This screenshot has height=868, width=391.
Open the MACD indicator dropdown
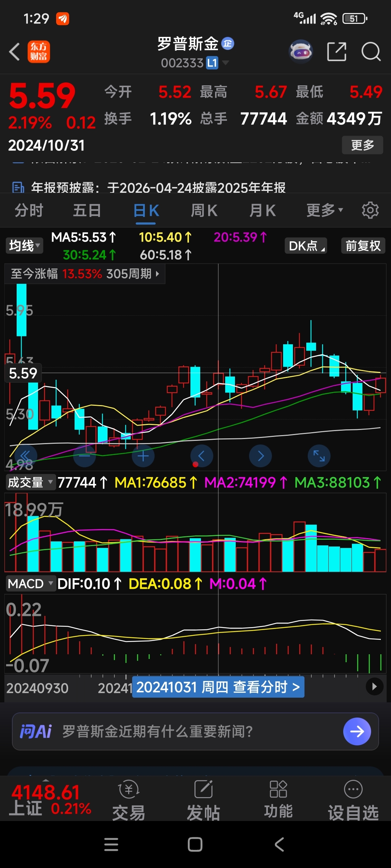(31, 583)
